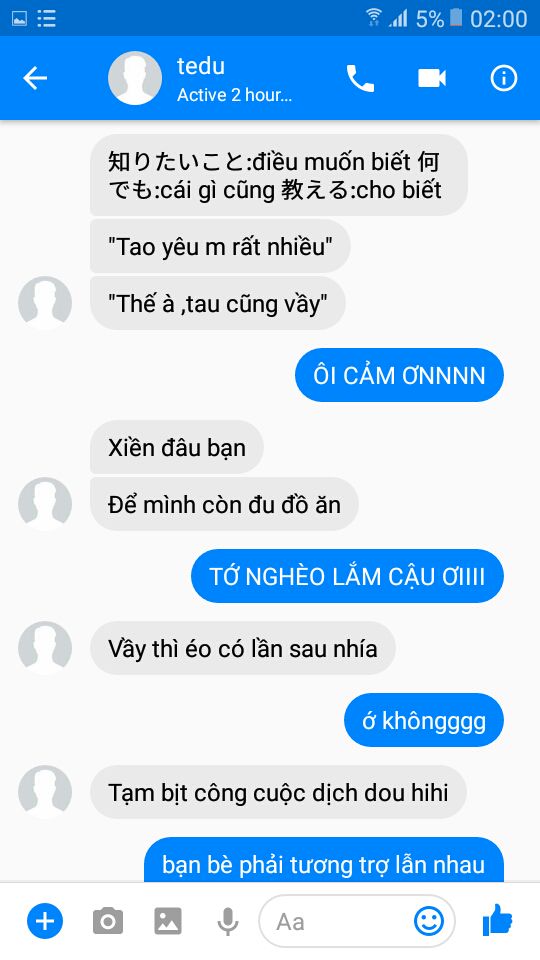Image resolution: width=540 pixels, height=960 pixels.
Task: Open the photo gallery picker
Action: pos(168,921)
